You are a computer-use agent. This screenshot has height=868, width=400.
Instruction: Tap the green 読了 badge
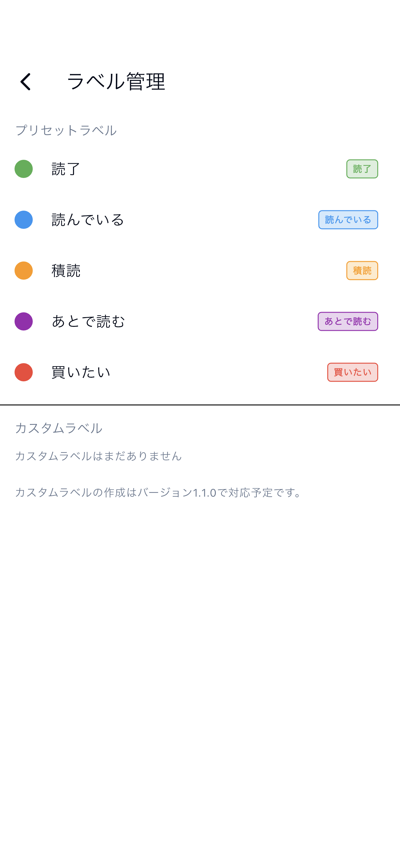click(x=362, y=169)
